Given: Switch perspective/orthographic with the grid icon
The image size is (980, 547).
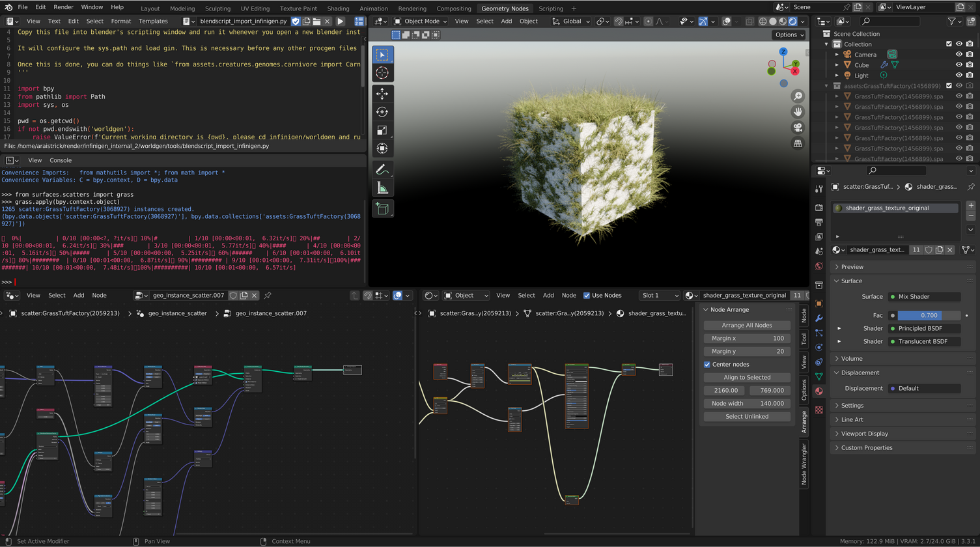Looking at the screenshot, I should 798,143.
